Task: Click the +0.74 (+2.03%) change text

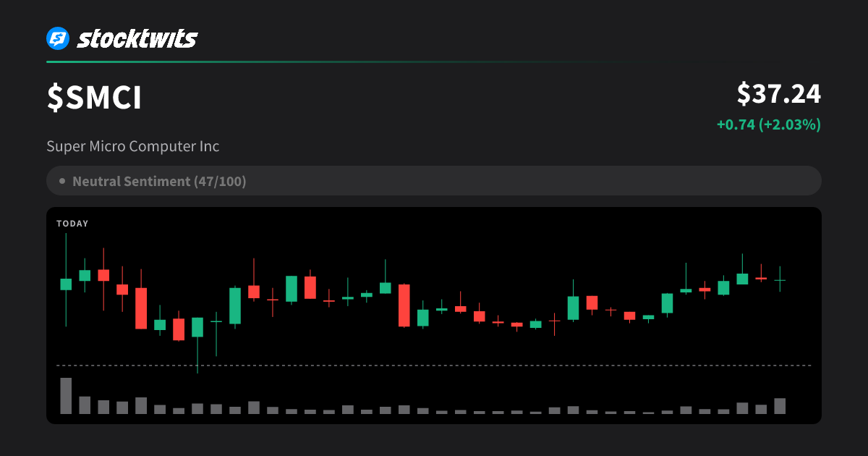Action: pyautogui.click(x=769, y=124)
